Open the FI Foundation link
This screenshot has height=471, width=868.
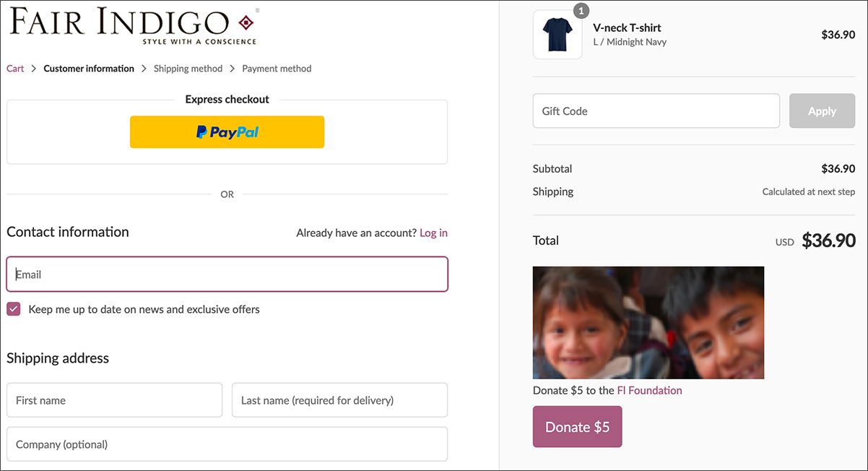(x=649, y=390)
